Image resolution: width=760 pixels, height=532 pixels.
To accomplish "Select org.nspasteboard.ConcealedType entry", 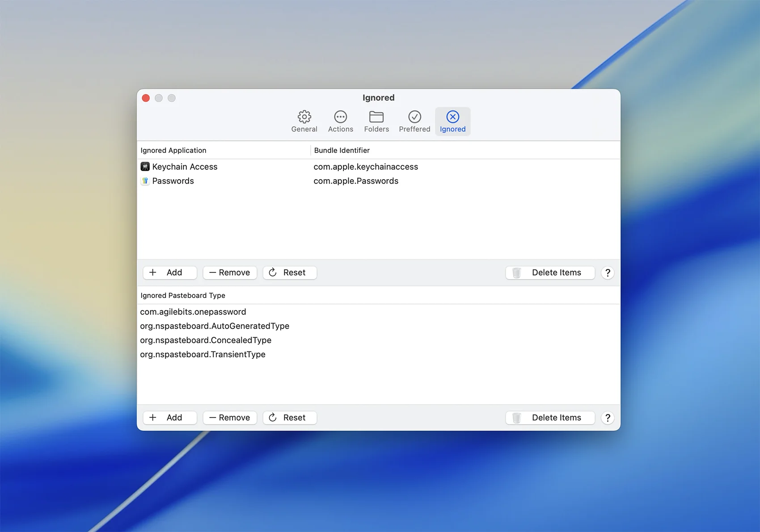I will pyautogui.click(x=205, y=340).
